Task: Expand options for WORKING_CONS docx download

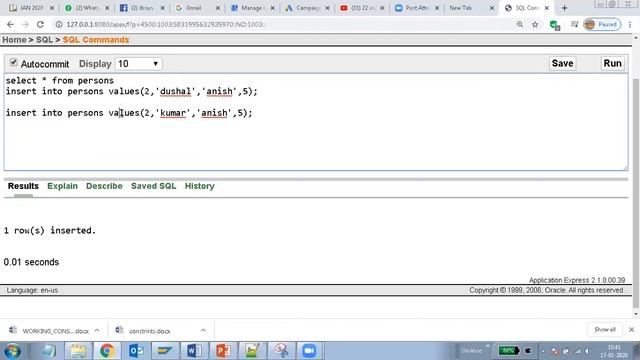Action: [x=97, y=330]
